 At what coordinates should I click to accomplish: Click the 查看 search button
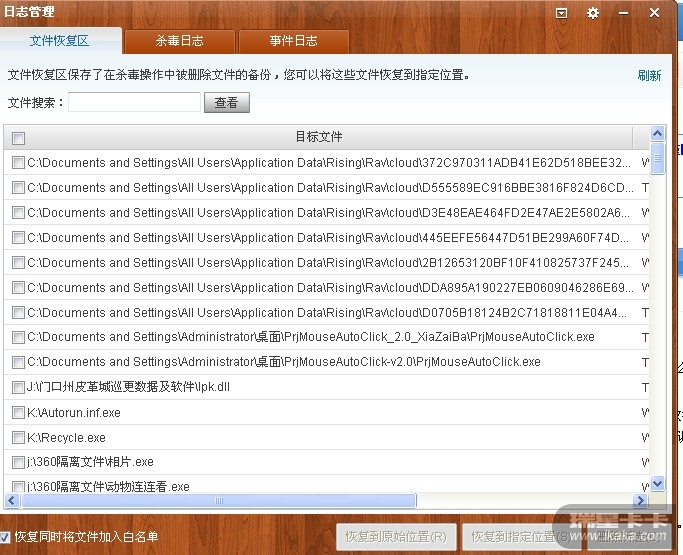tap(227, 102)
